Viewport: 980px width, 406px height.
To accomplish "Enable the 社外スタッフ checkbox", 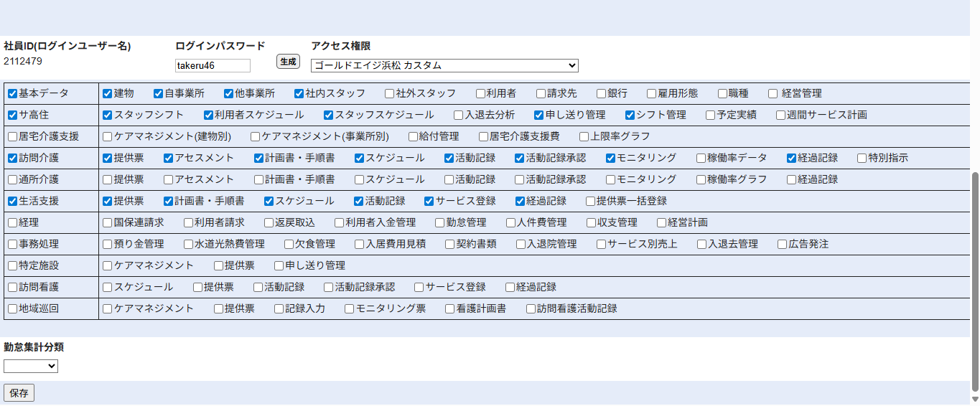I will pyautogui.click(x=389, y=93).
